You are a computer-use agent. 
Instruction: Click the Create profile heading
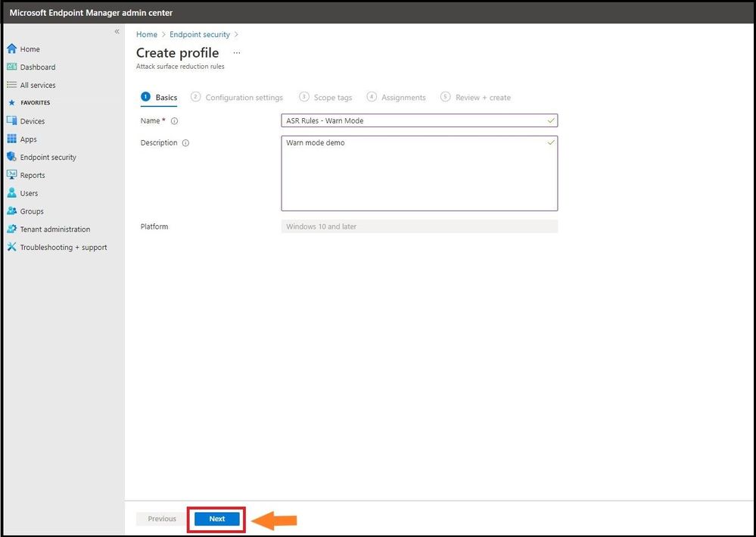click(x=177, y=52)
